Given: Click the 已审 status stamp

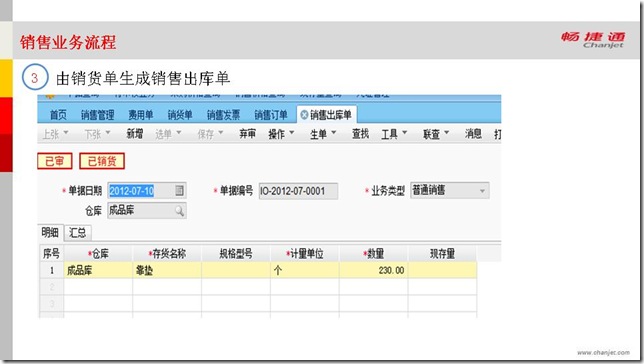Looking at the screenshot, I should pos(55,161).
